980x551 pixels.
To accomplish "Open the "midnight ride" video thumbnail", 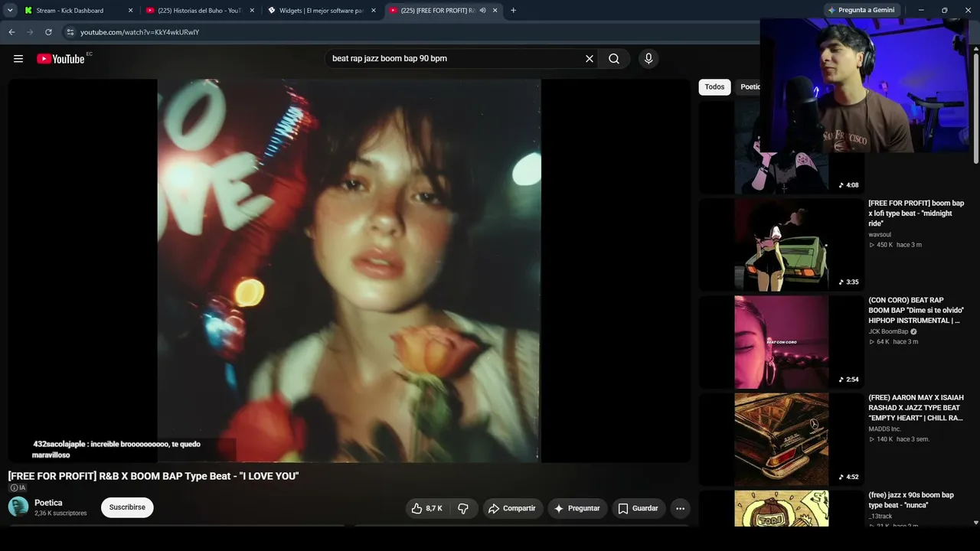I will (x=782, y=245).
